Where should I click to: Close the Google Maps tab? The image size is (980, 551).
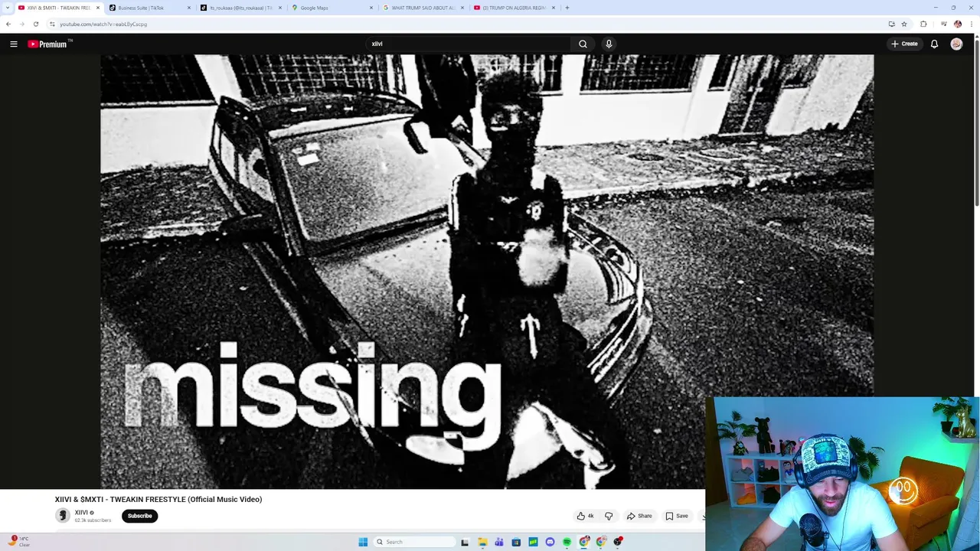pos(371,8)
